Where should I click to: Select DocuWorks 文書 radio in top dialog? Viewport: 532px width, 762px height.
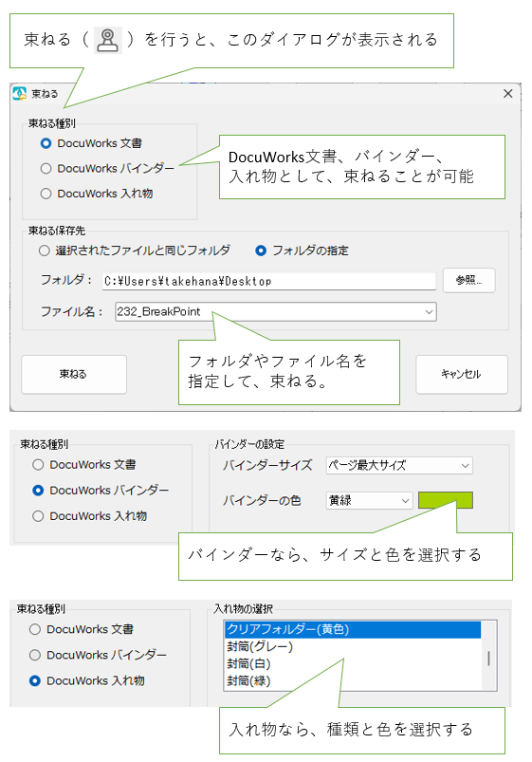pyautogui.click(x=46, y=143)
